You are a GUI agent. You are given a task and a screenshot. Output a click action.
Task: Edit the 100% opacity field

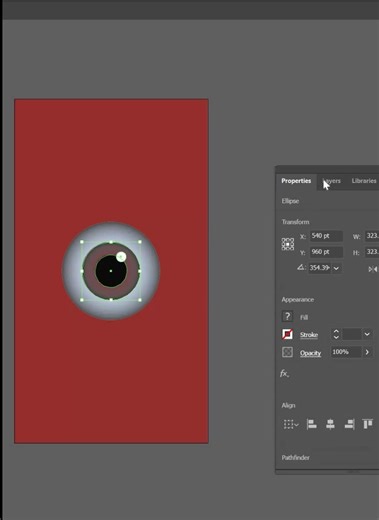coord(346,352)
